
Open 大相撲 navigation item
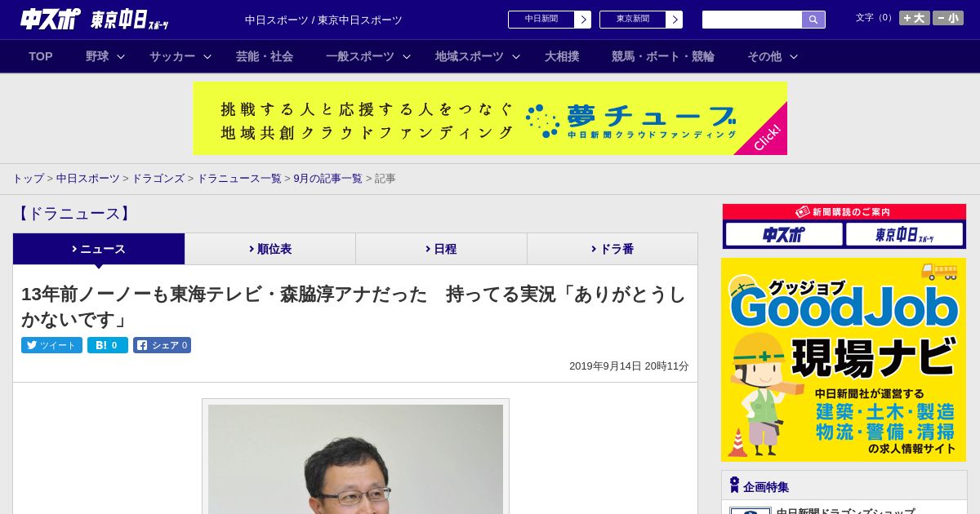[x=562, y=56]
